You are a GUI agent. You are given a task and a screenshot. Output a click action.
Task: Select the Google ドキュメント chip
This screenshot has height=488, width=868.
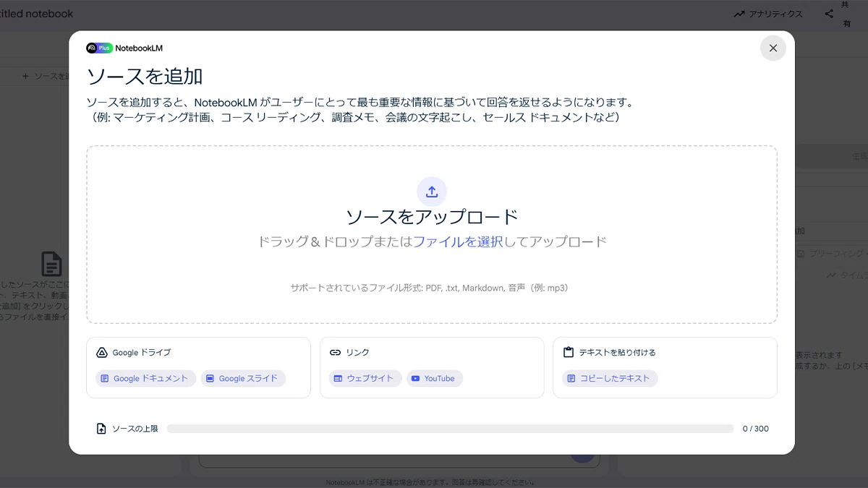(145, 378)
